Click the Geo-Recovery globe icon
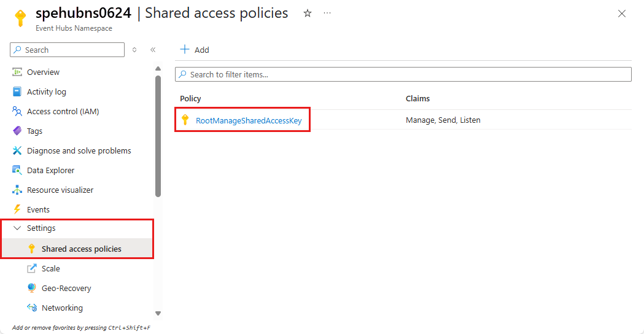The image size is (644, 334). point(32,289)
